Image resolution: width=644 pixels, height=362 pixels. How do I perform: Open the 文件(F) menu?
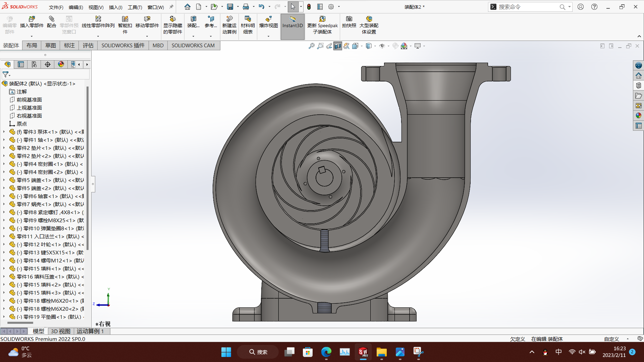56,7
